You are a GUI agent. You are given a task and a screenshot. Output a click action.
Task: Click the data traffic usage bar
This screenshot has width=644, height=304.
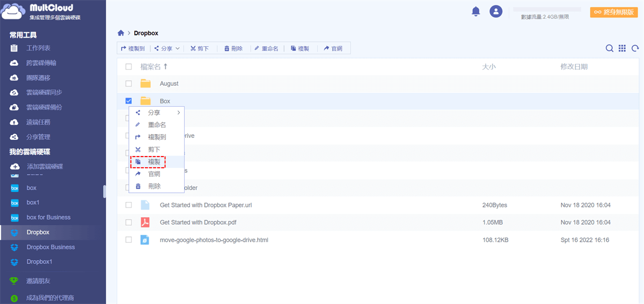click(547, 9)
